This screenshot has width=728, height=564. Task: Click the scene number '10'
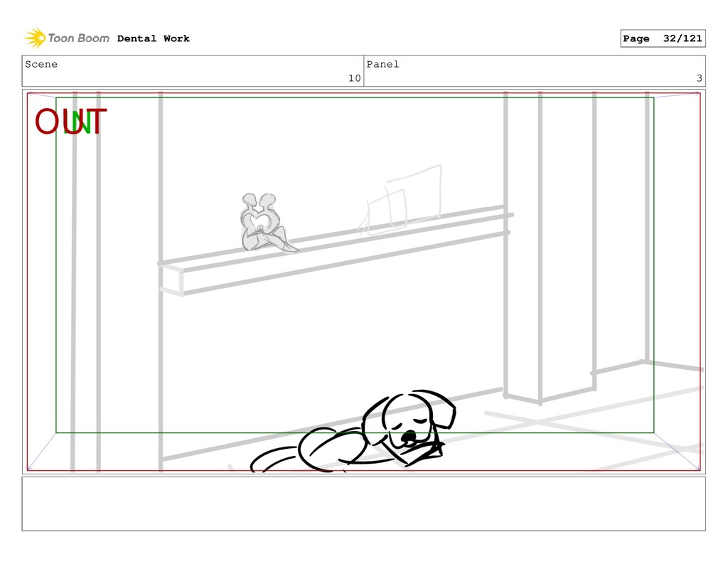pos(354,78)
